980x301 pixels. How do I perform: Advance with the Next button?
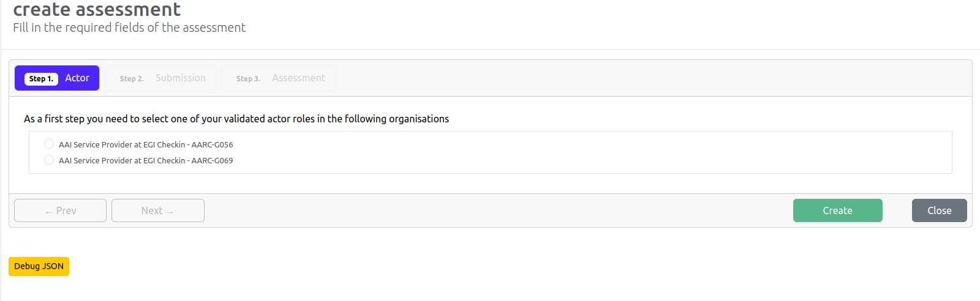click(x=158, y=210)
